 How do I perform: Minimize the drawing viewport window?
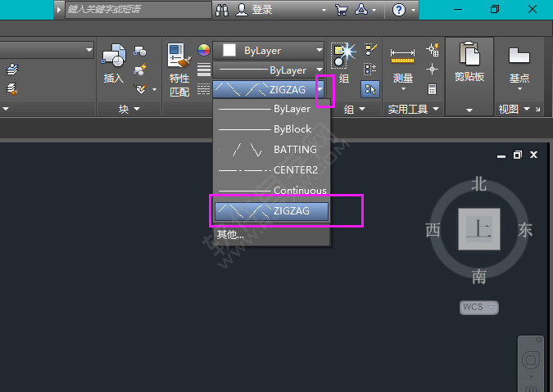pos(501,155)
